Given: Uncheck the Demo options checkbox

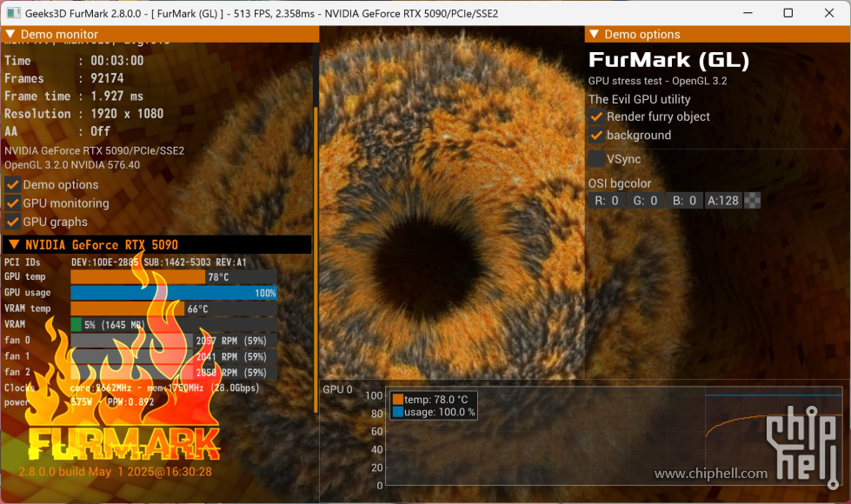Looking at the screenshot, I should [12, 185].
